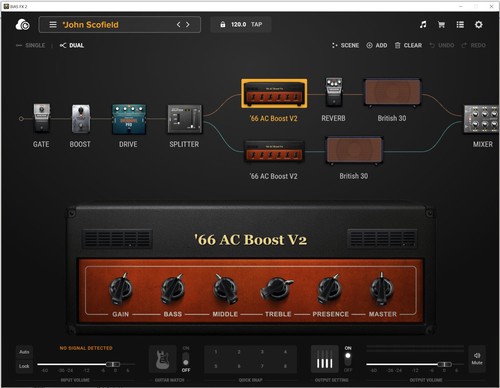500x388 pixels.
Task: Select the SPLITTER block
Action: coord(185,119)
